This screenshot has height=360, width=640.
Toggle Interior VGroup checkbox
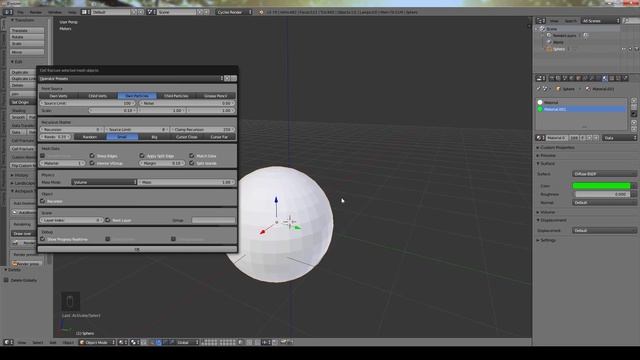coord(92,163)
